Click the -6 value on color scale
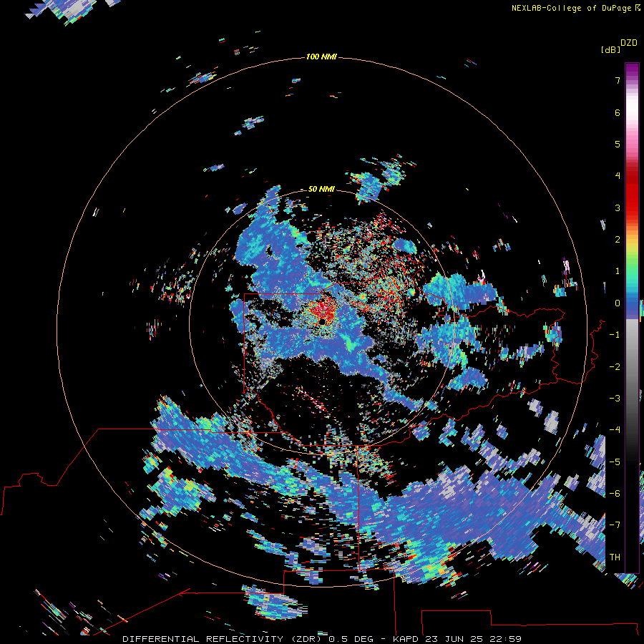 click(615, 494)
